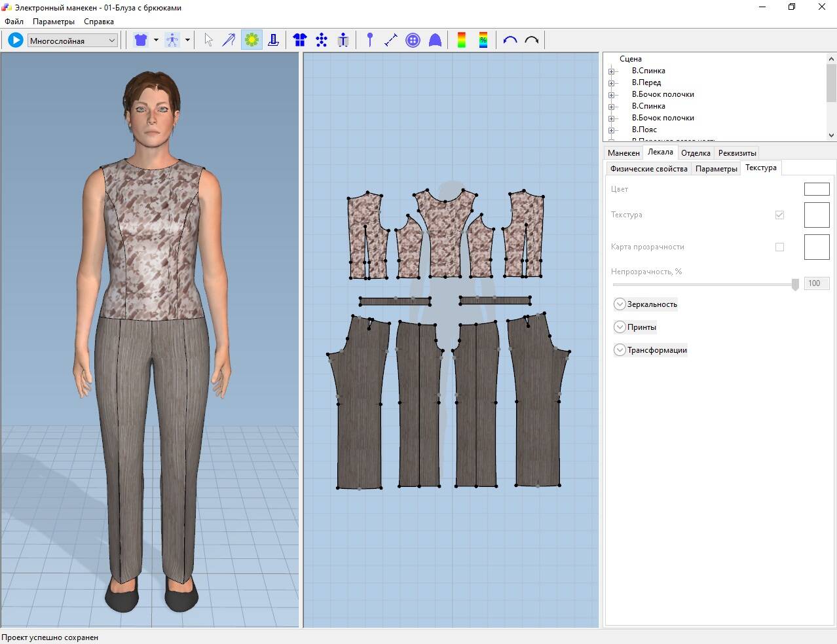Open the Параметры menu
This screenshot has width=837, height=644.
pyautogui.click(x=54, y=22)
